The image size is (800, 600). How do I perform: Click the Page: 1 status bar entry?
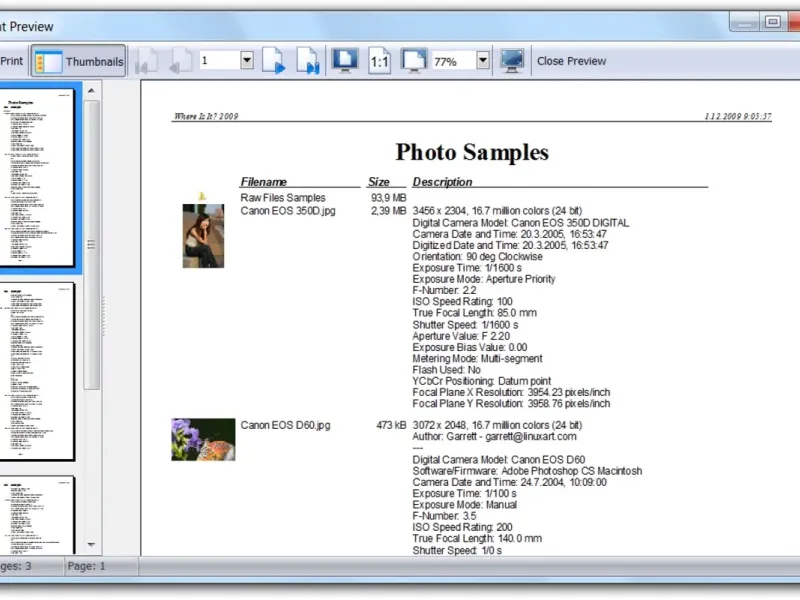click(86, 566)
